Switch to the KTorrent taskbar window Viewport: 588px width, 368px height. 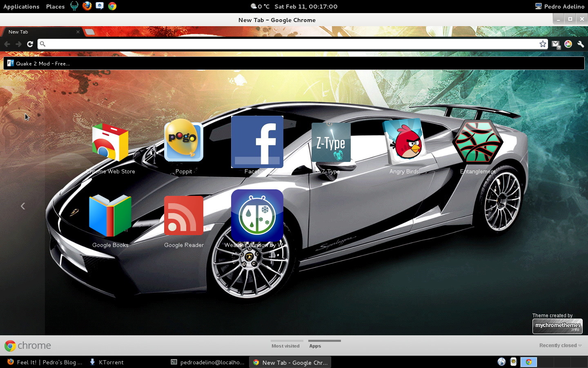click(107, 362)
